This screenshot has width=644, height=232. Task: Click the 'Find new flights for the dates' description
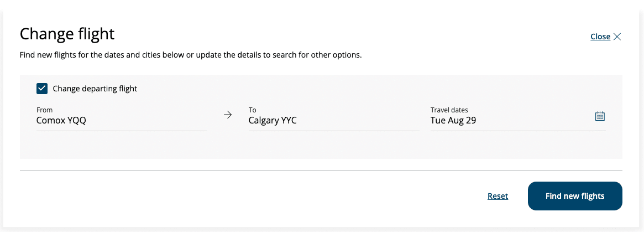point(190,55)
